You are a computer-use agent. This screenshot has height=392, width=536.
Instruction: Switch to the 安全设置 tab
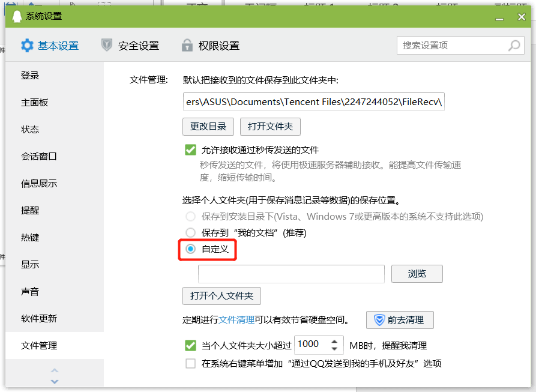click(130, 46)
